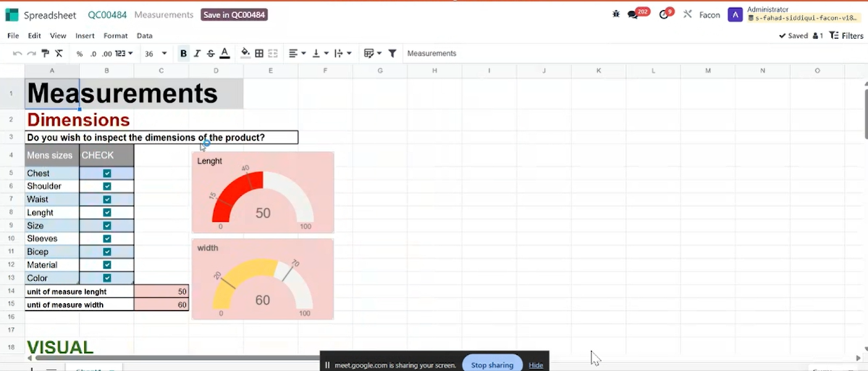Click the strikethrough icon
The image size is (868, 371).
211,54
